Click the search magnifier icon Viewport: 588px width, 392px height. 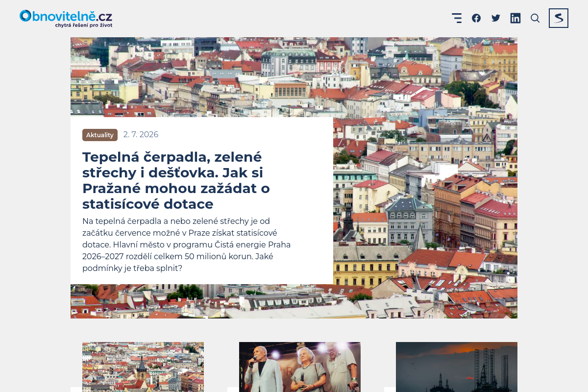[535, 18]
